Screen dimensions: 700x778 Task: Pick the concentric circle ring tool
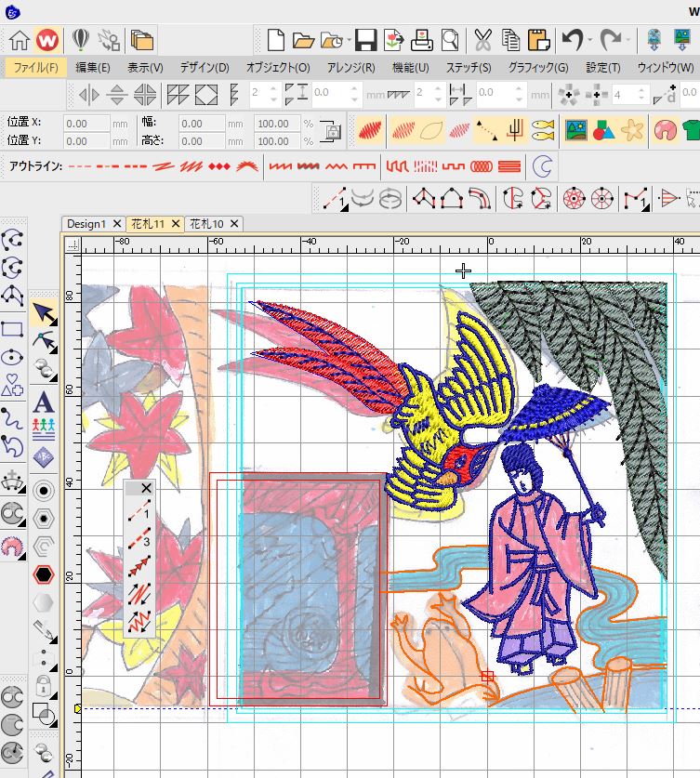pos(44,491)
